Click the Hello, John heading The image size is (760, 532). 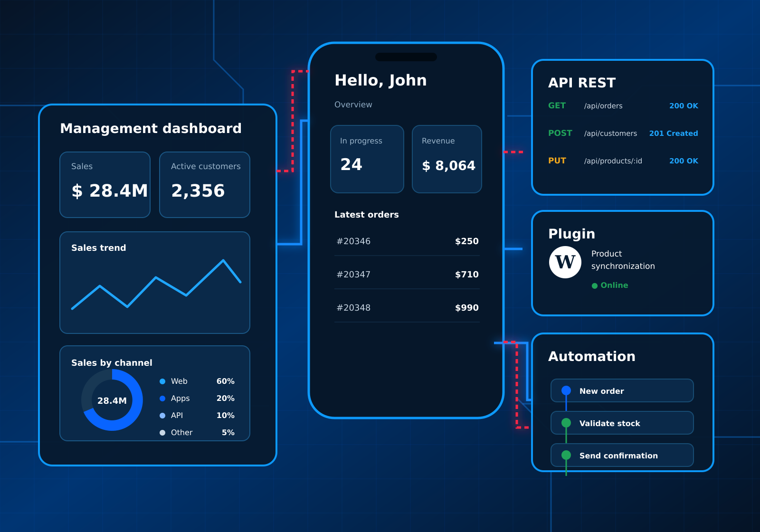pos(380,80)
